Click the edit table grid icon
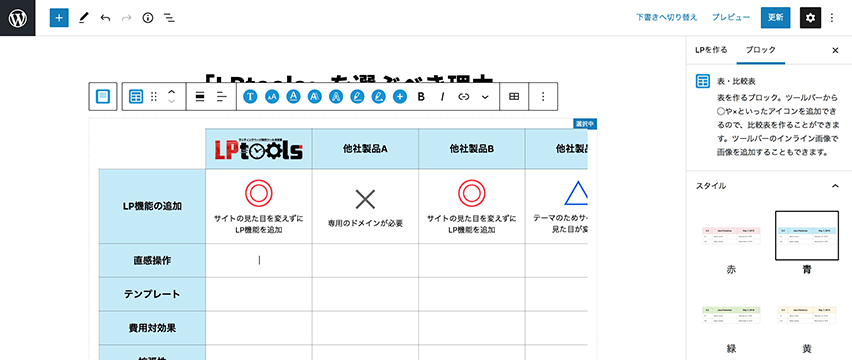Image resolution: width=852 pixels, height=360 pixels. pos(513,97)
